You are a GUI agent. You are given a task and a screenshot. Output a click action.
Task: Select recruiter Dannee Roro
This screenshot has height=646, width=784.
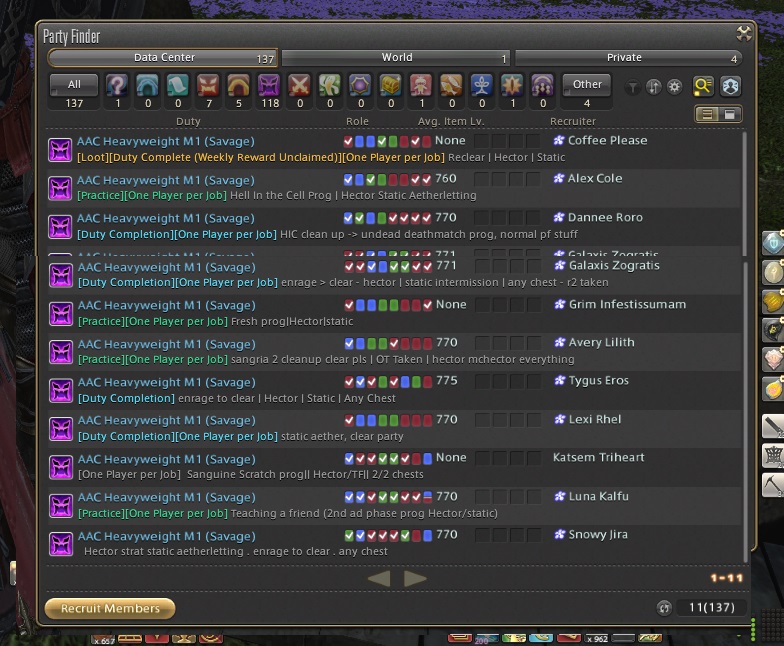(x=605, y=218)
